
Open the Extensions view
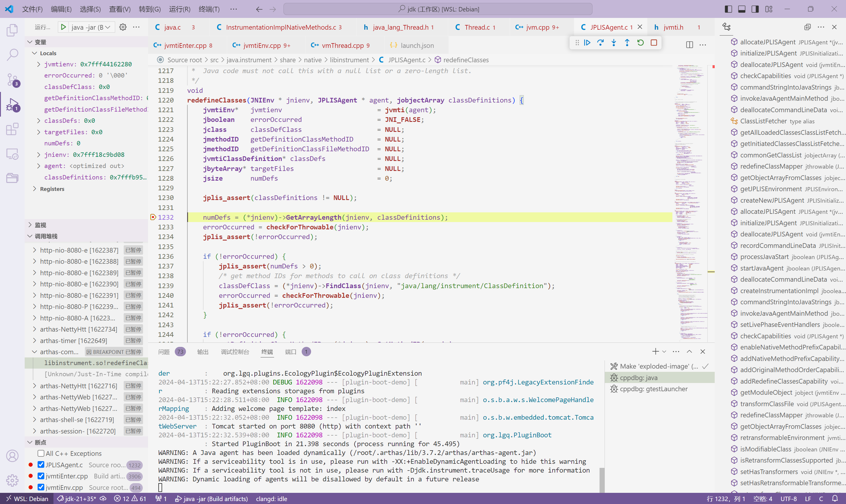(x=12, y=129)
